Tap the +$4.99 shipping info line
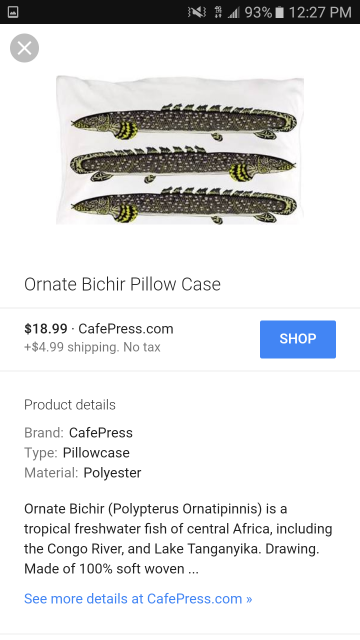Screen dimensions: 360x640 click(x=92, y=347)
